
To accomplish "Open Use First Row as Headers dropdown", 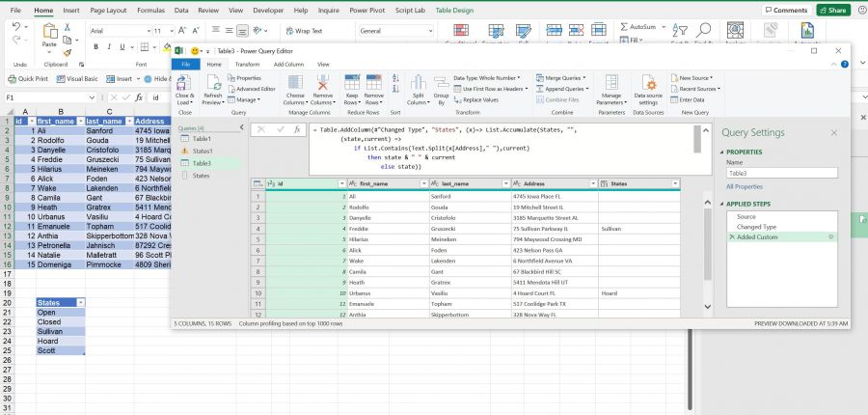I will pos(491,89).
